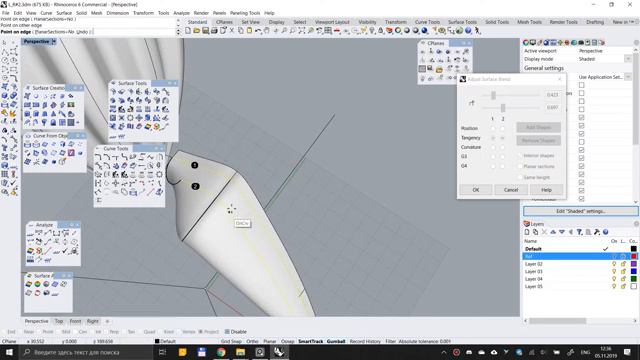Click the Windows Start button
The width and height of the screenshot is (640, 360).
(9, 352)
